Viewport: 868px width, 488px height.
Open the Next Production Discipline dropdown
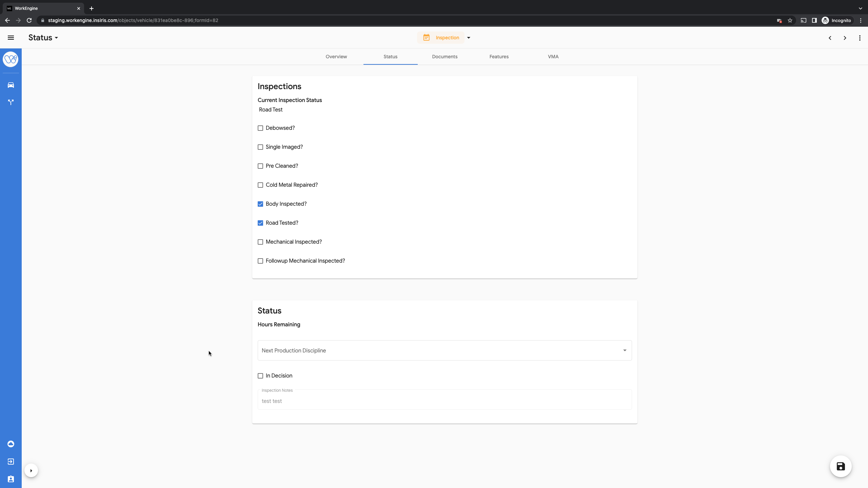tap(444, 350)
